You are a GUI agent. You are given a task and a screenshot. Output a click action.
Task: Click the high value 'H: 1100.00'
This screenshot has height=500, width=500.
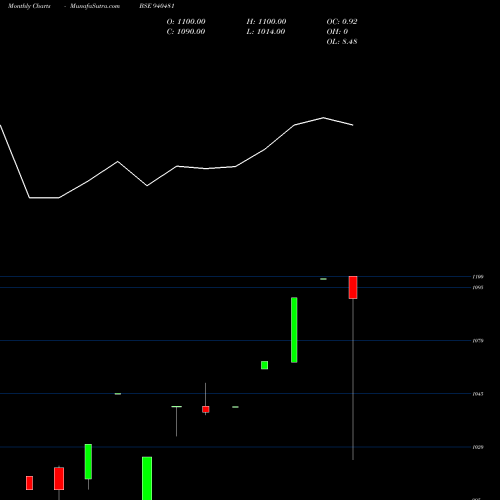(x=266, y=22)
